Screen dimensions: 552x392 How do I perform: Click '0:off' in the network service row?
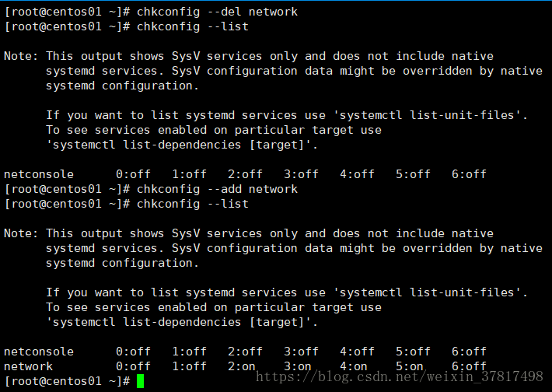pyautogui.click(x=133, y=366)
